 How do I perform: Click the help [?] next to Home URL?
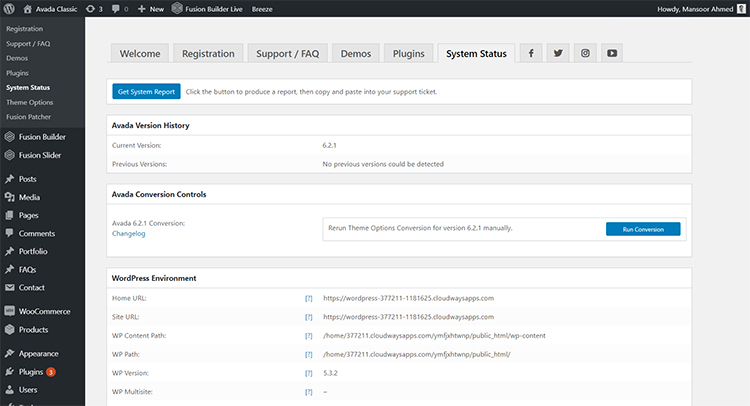click(309, 298)
